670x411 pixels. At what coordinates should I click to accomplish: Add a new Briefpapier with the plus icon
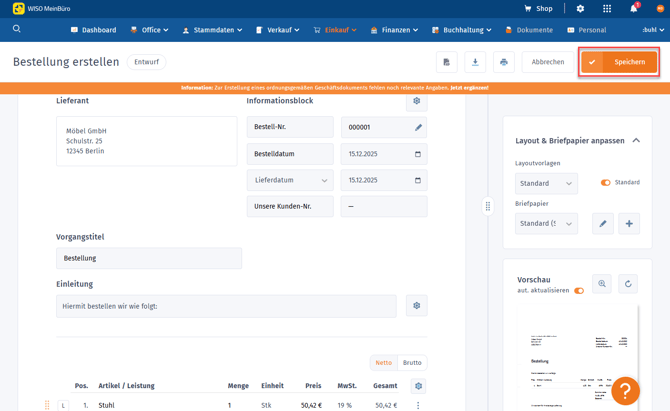point(629,224)
